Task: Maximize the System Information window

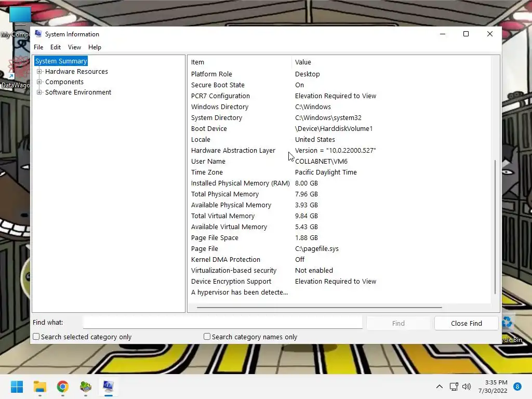Action: 466,34
